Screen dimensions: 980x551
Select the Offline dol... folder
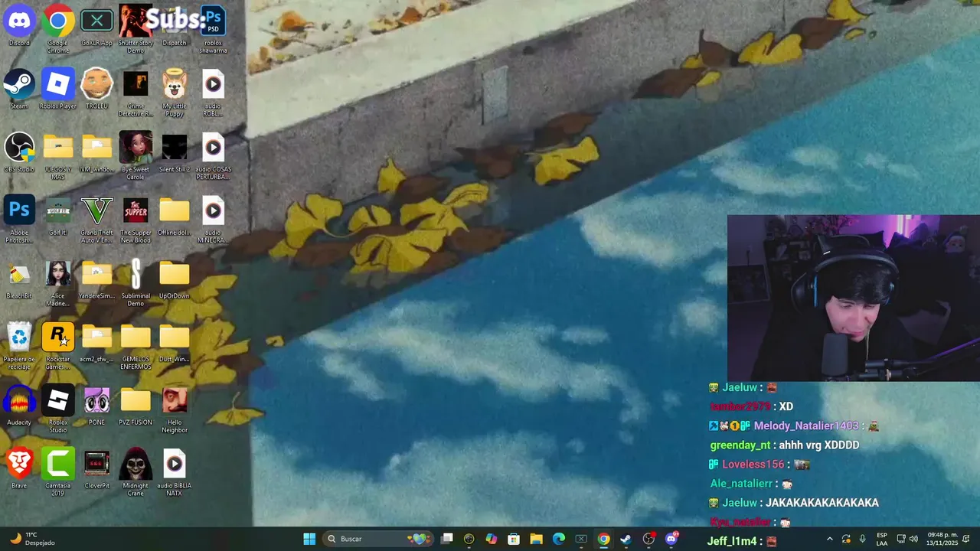coord(175,216)
